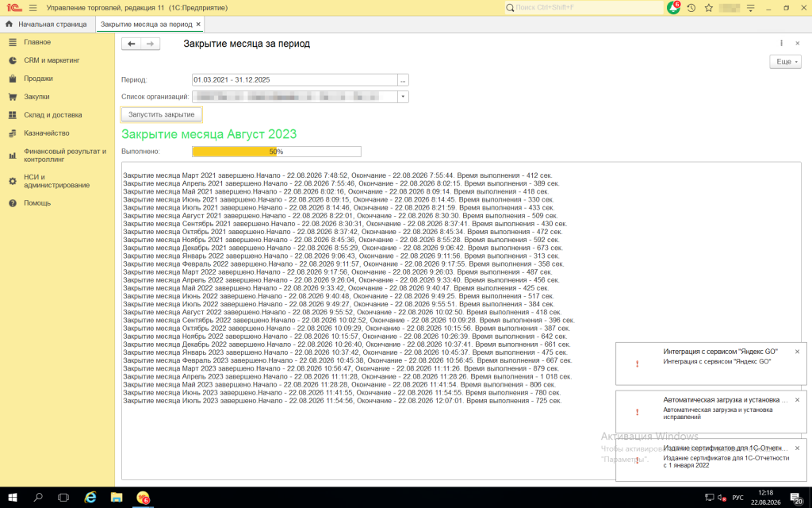
Task: Close the Автоматическая загрузка notification
Action: point(798,400)
